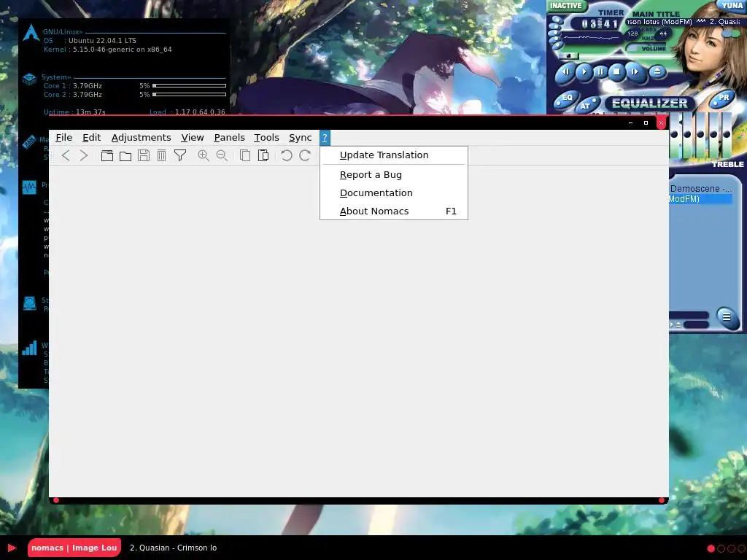This screenshot has height=560, width=747.
Task: Open the Tools menu
Action: (x=266, y=138)
